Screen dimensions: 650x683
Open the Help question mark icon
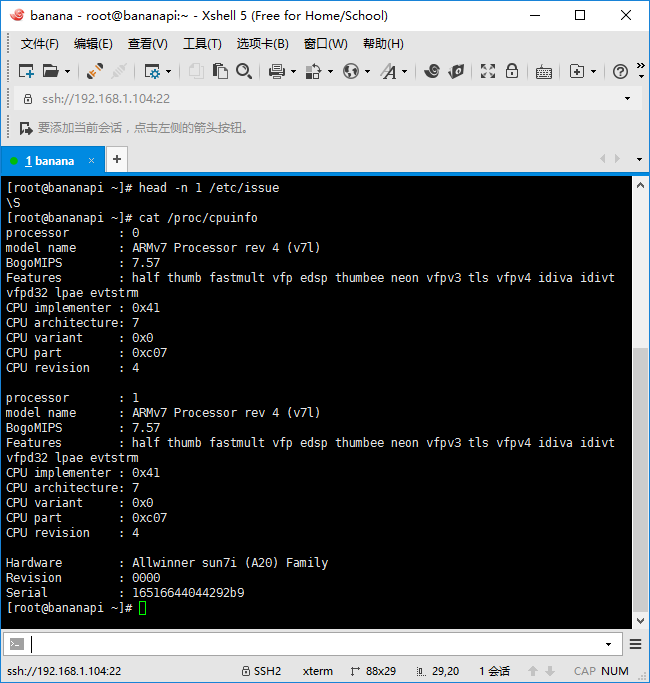click(620, 71)
